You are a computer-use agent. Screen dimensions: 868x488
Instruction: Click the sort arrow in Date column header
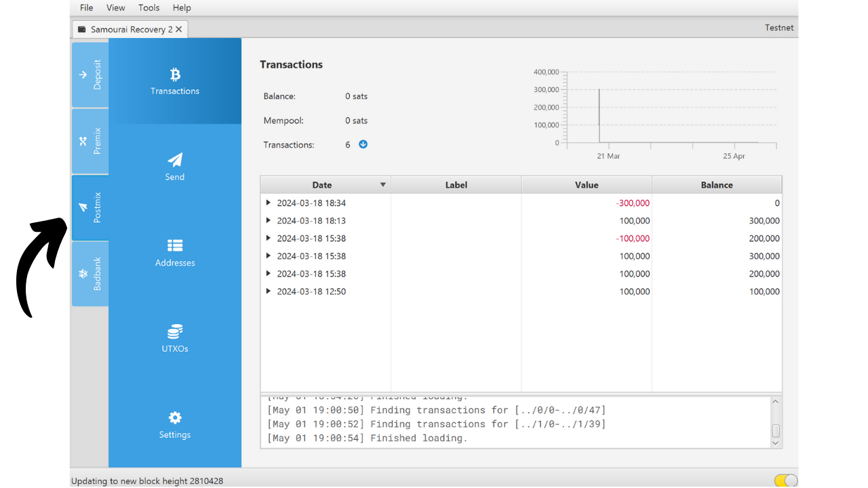[382, 185]
